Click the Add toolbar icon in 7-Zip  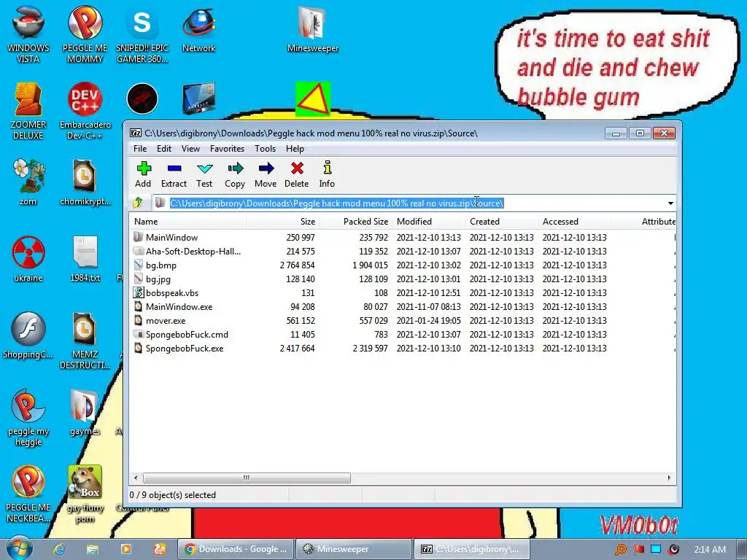pos(143,174)
